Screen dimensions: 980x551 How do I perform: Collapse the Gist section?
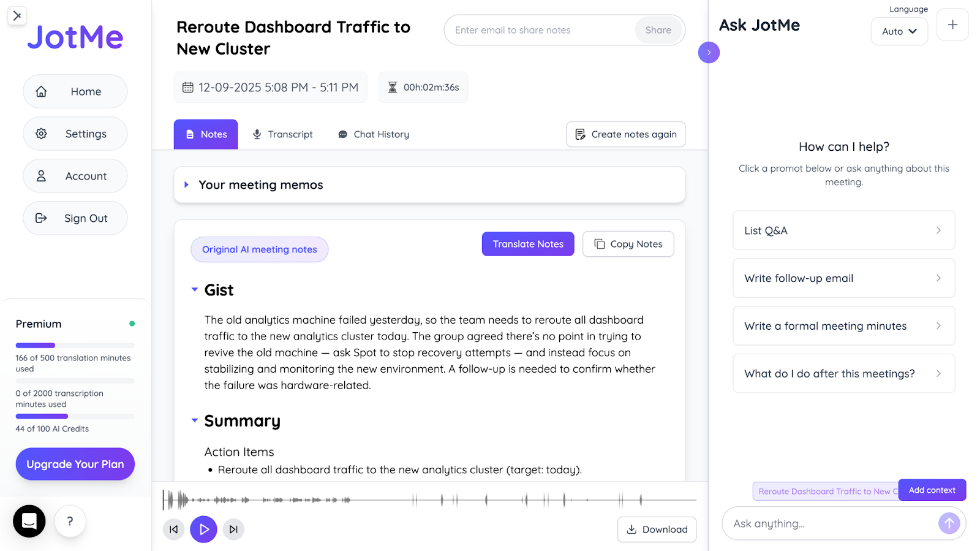pos(195,289)
